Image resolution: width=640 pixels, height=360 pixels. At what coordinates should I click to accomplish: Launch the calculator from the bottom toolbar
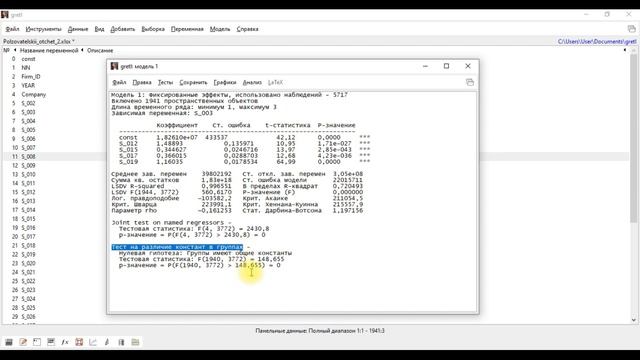click(x=9, y=342)
